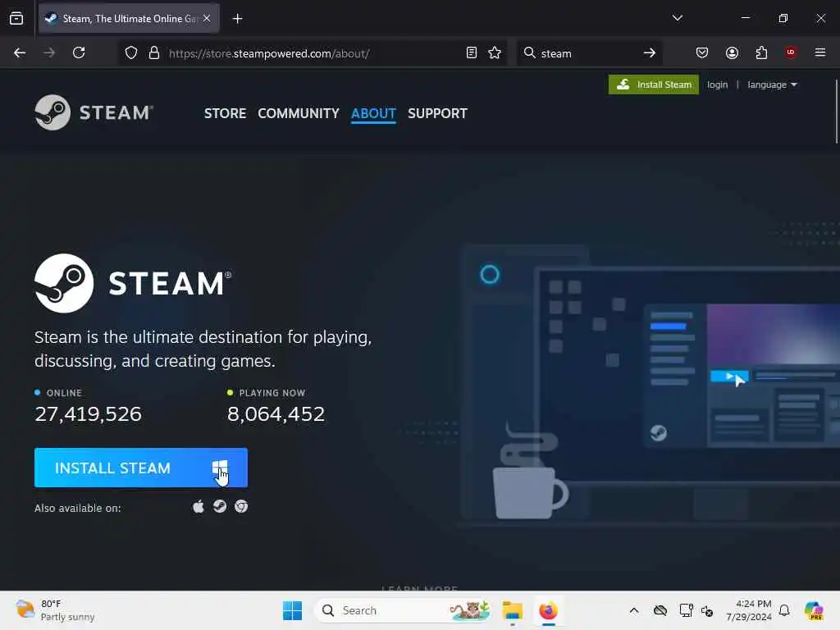Open the cloud sync tray icon
The height and width of the screenshot is (630, 840).
coord(660,610)
